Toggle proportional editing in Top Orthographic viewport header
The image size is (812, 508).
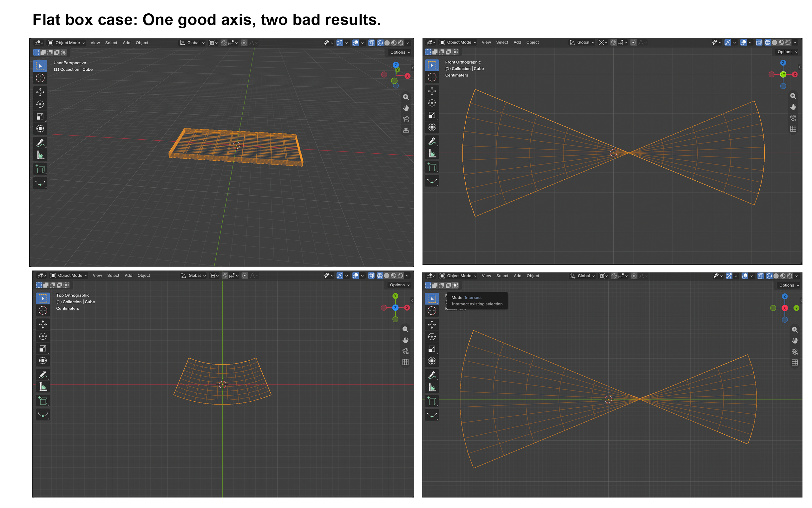click(245, 276)
